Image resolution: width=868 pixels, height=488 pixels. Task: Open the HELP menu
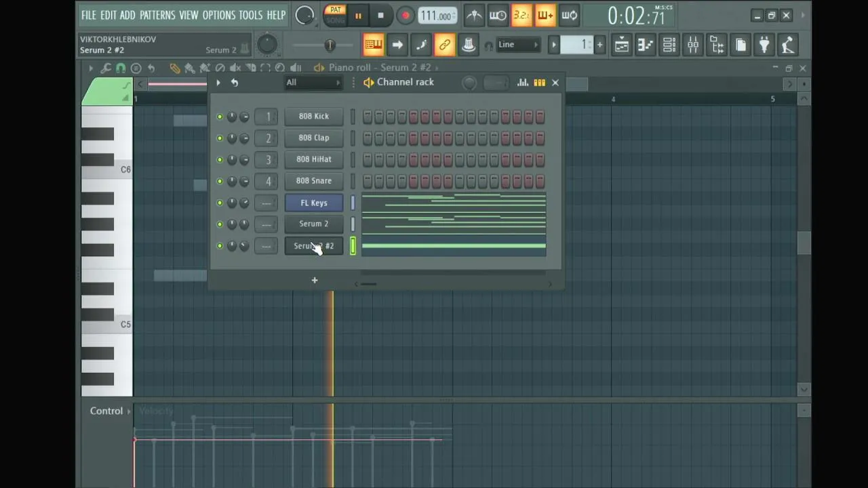pos(276,15)
